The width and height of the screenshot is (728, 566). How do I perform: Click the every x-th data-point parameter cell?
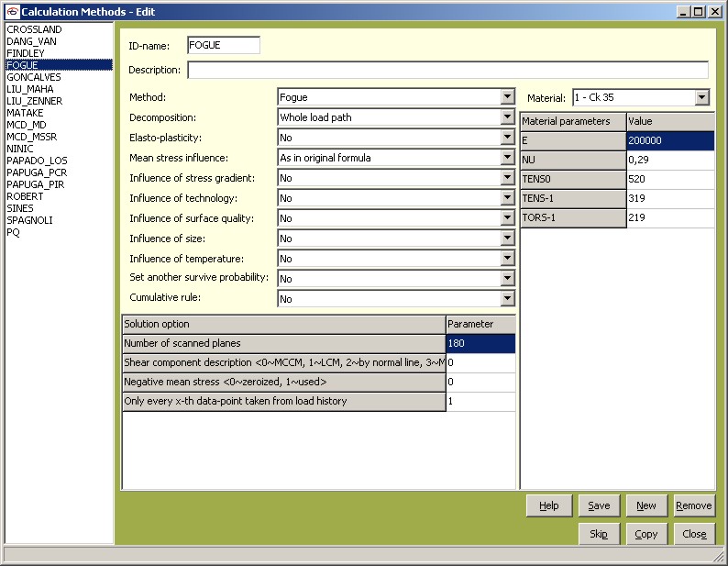click(480, 401)
